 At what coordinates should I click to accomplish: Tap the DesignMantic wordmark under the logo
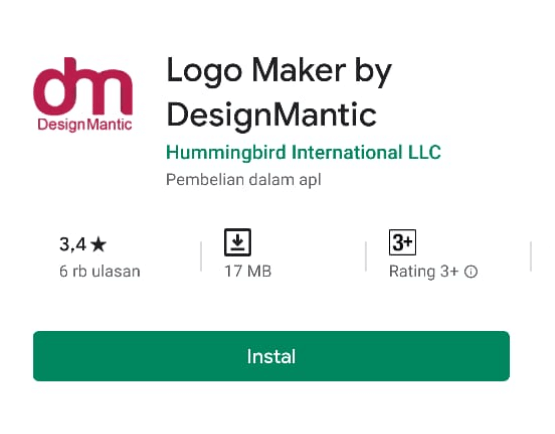(85, 125)
